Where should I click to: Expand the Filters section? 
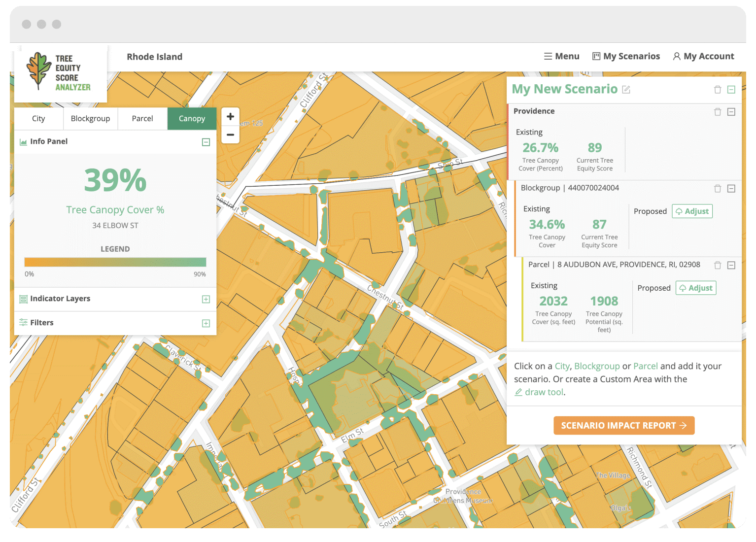click(206, 323)
